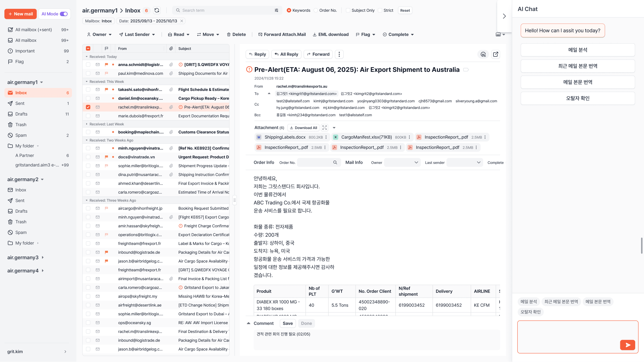
Task: Open the Sent folder under air.germany1
Action: coord(20,103)
